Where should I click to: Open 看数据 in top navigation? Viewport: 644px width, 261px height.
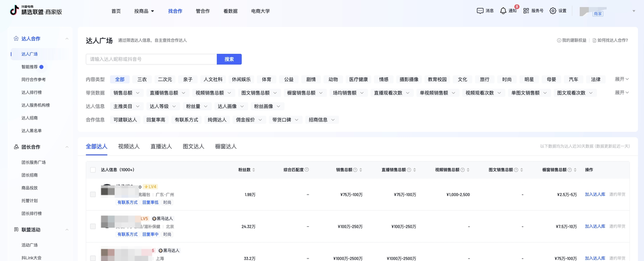(230, 11)
